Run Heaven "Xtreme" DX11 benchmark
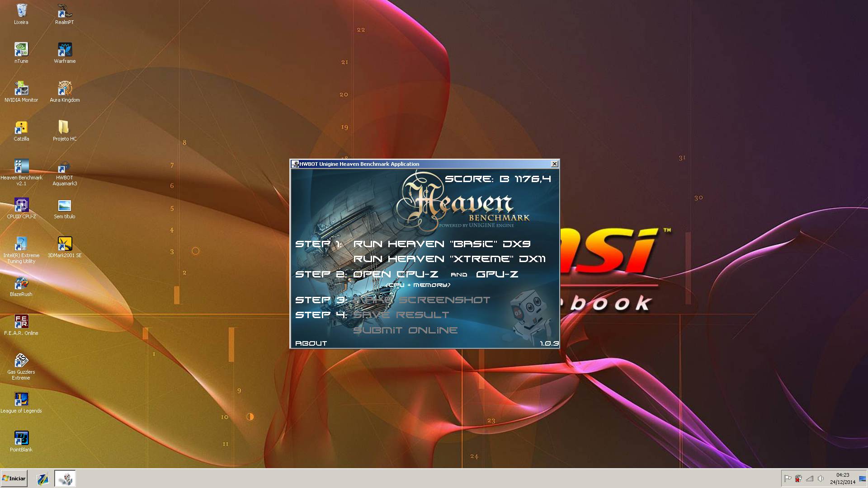Image resolution: width=868 pixels, height=488 pixels. 449,259
